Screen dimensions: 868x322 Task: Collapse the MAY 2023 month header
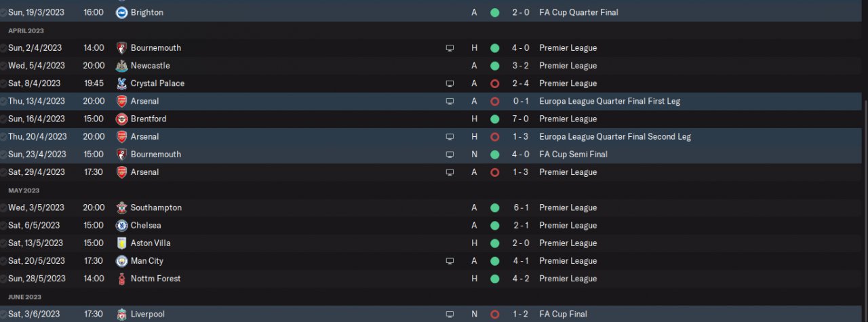click(x=24, y=190)
